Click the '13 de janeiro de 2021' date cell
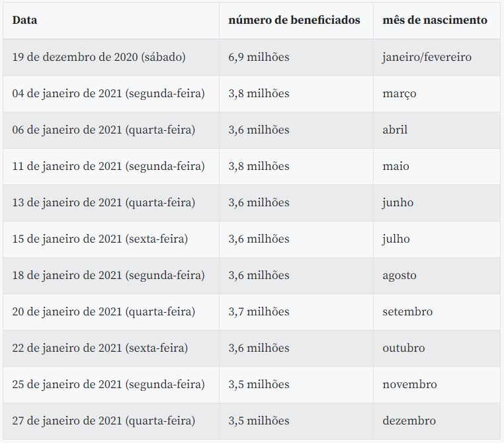504x443 pixels. [x=104, y=202]
